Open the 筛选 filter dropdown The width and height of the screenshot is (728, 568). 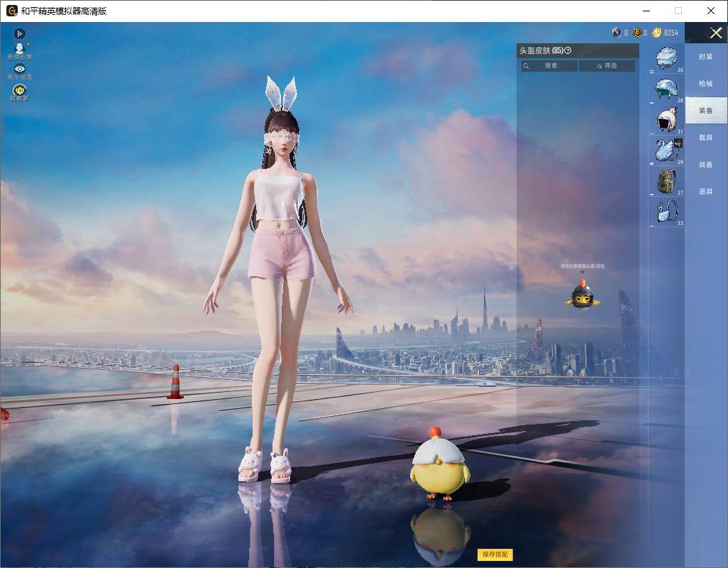point(607,66)
